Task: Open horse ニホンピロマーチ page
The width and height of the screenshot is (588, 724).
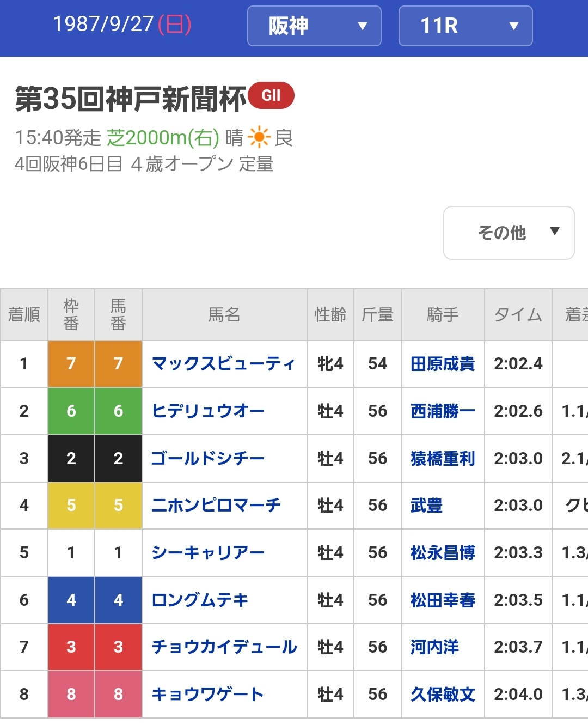Action: pyautogui.click(x=216, y=506)
